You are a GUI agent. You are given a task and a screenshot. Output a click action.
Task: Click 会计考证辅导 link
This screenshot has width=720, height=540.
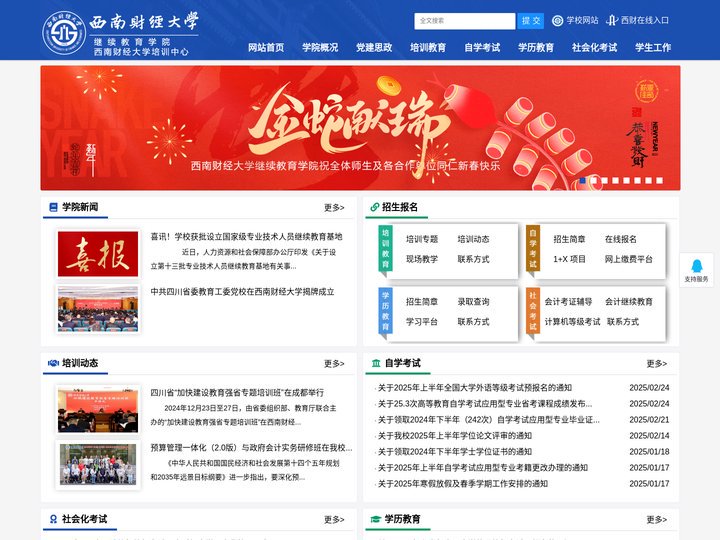point(568,302)
